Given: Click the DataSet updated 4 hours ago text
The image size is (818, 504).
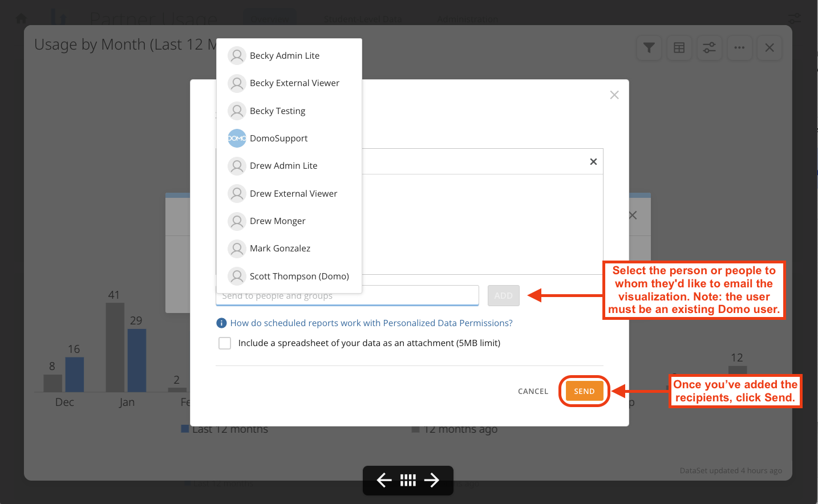Looking at the screenshot, I should click(731, 470).
